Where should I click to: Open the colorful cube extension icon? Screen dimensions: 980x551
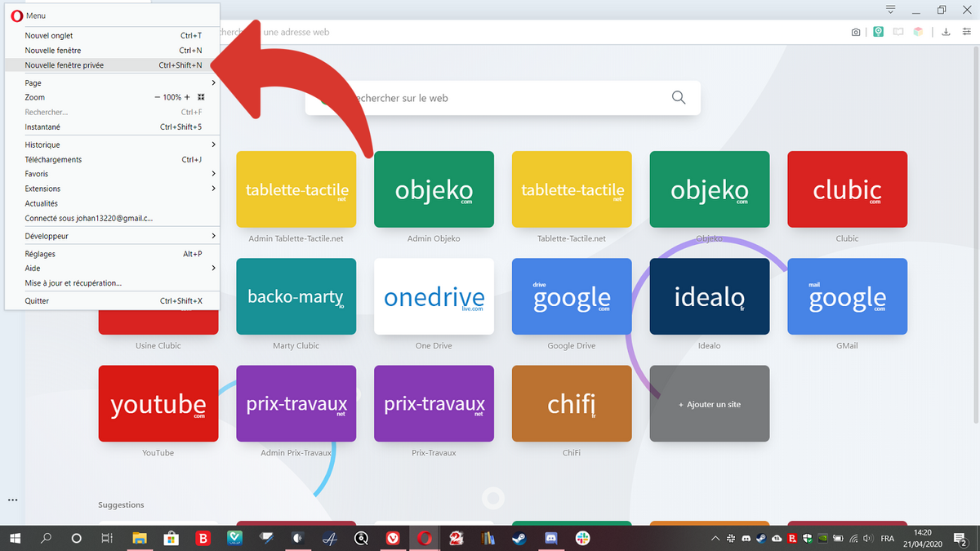point(918,33)
